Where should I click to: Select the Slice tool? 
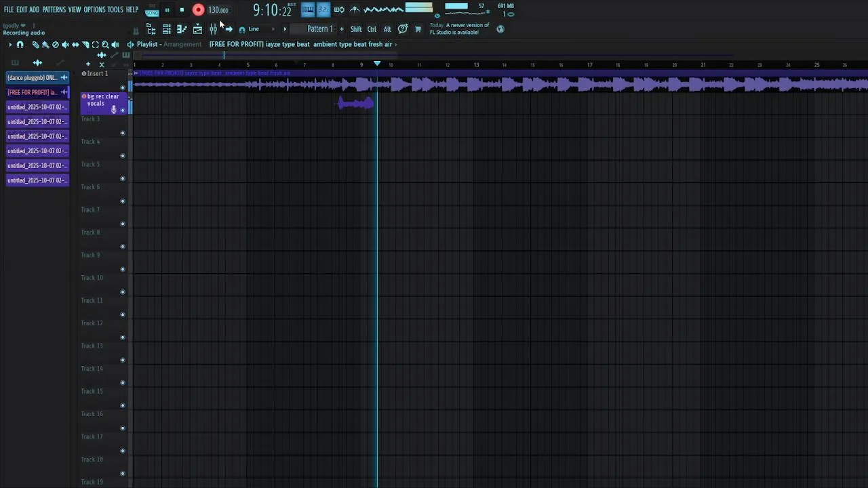click(85, 44)
